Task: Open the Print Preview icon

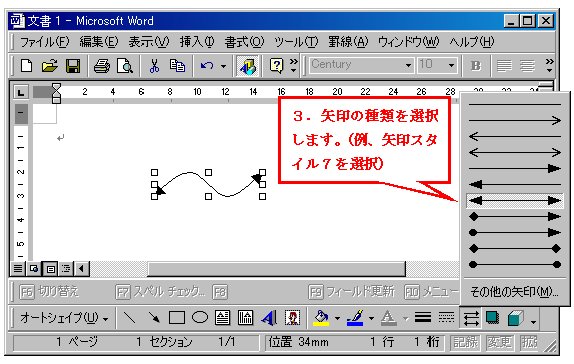Action: click(x=125, y=66)
